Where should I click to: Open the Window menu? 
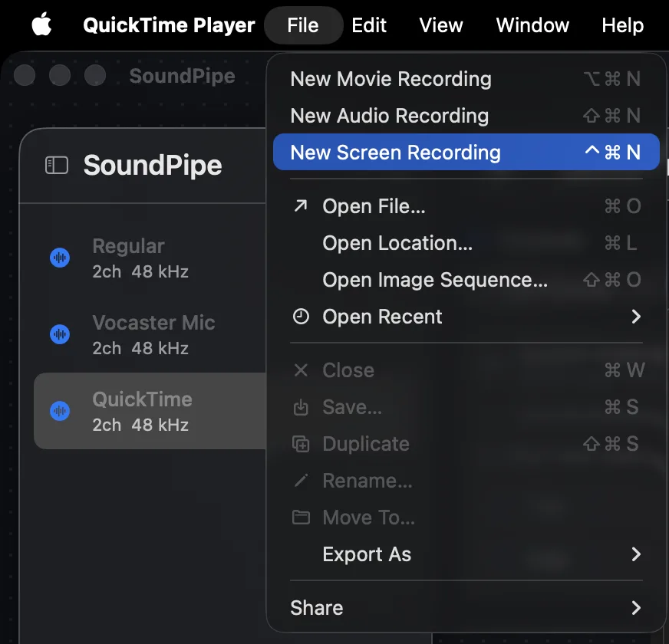532,25
